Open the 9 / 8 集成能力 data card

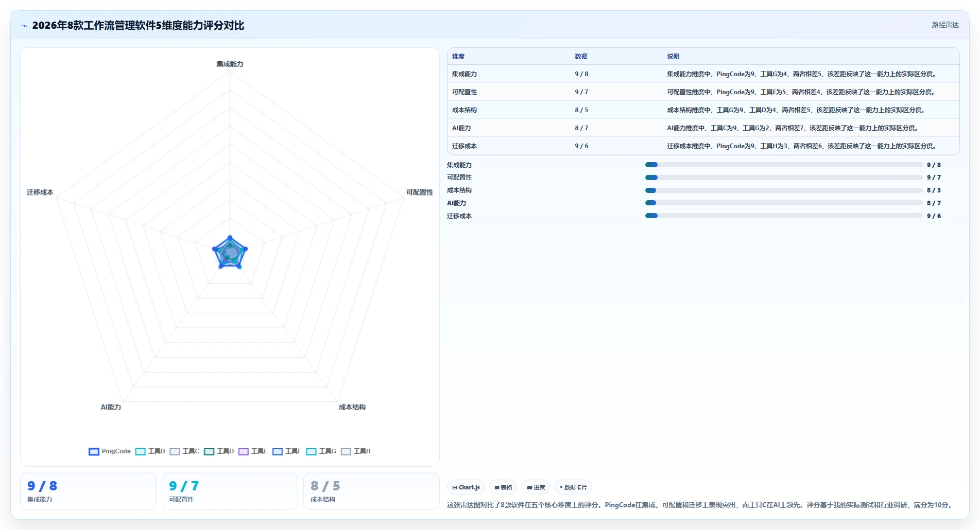pos(88,491)
